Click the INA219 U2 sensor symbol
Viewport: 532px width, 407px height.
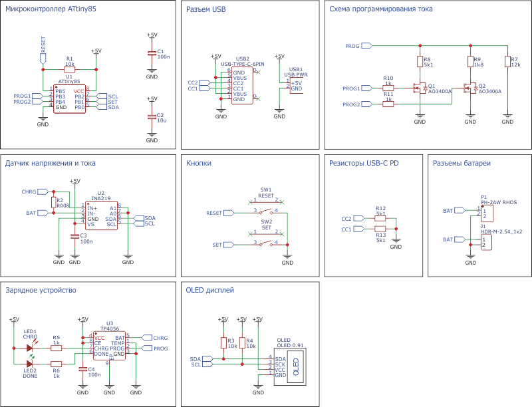[102, 215]
